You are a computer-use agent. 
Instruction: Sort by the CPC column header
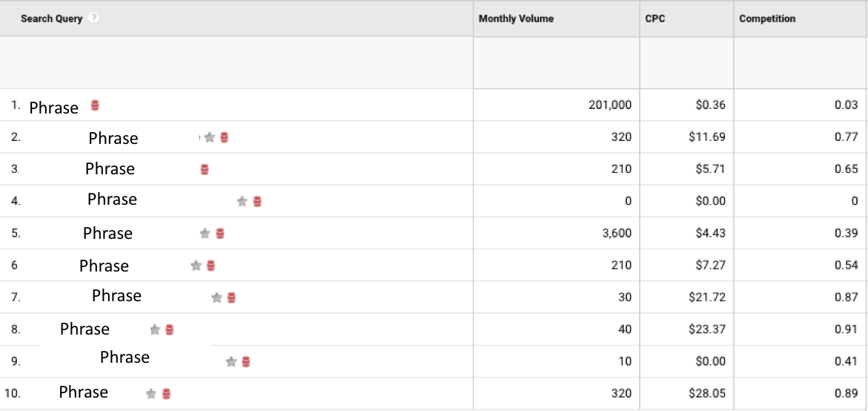tap(655, 19)
